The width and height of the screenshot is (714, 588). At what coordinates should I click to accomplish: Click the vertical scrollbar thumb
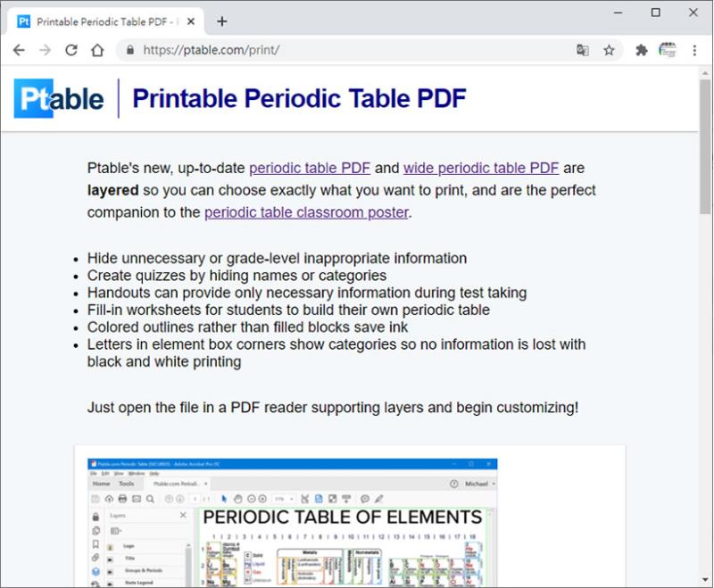click(x=705, y=145)
